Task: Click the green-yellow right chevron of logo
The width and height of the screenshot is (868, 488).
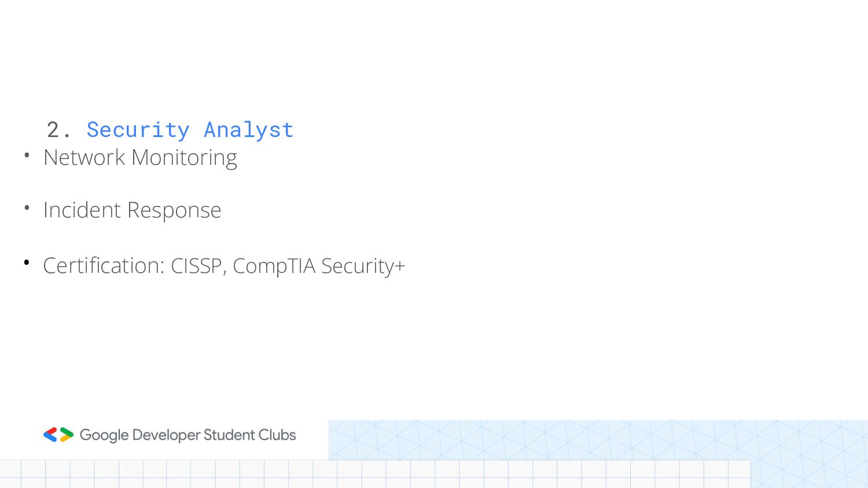Action: (x=67, y=435)
